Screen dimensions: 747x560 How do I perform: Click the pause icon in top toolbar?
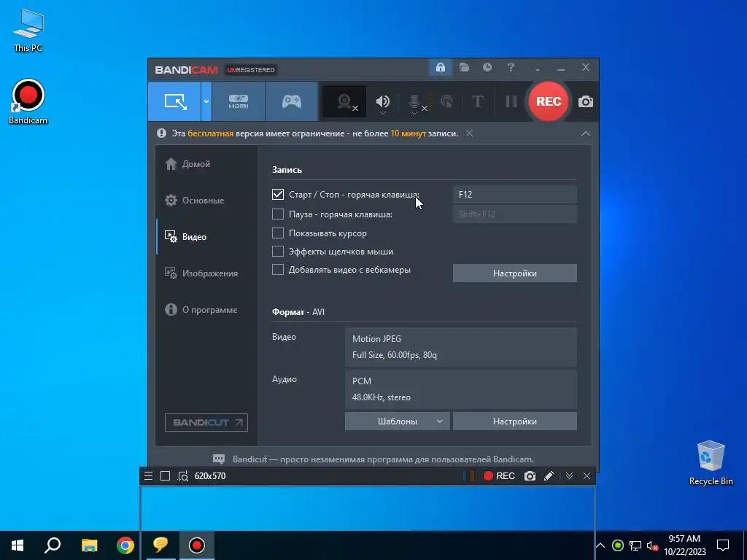point(511,101)
